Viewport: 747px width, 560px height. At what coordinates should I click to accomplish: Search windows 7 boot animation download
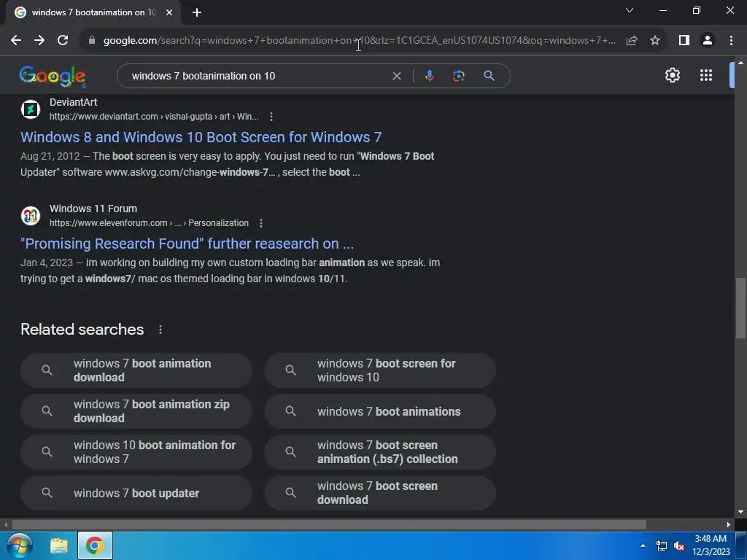tap(136, 370)
